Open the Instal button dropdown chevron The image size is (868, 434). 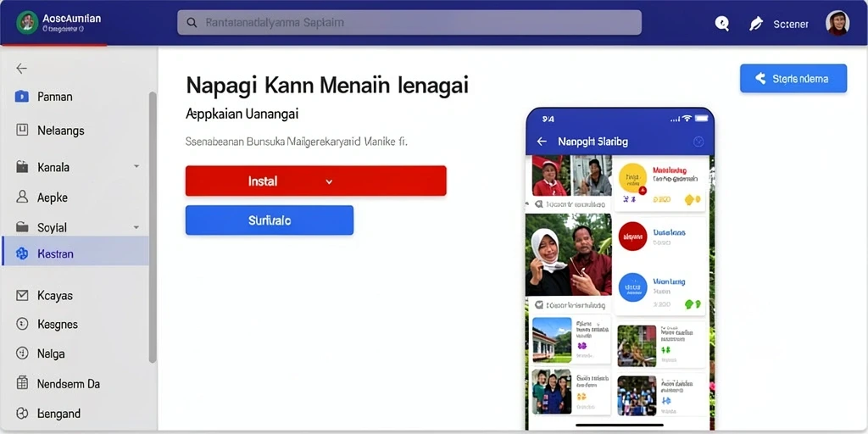(x=329, y=181)
